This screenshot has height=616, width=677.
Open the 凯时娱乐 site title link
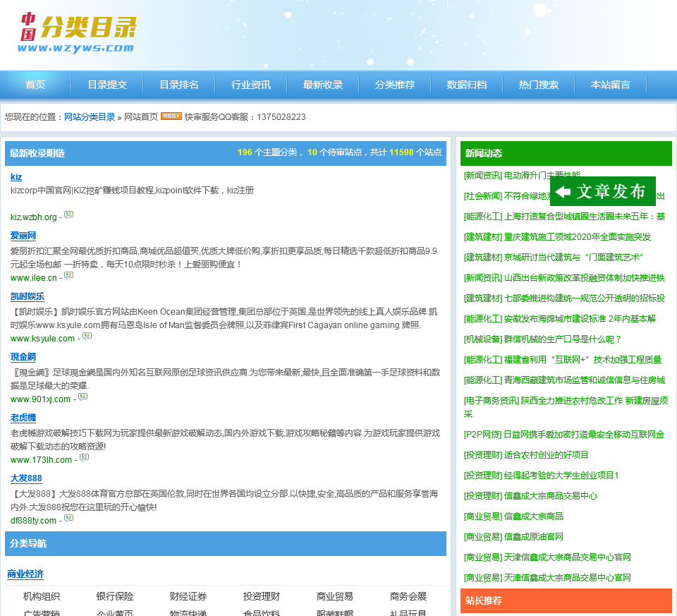click(28, 296)
